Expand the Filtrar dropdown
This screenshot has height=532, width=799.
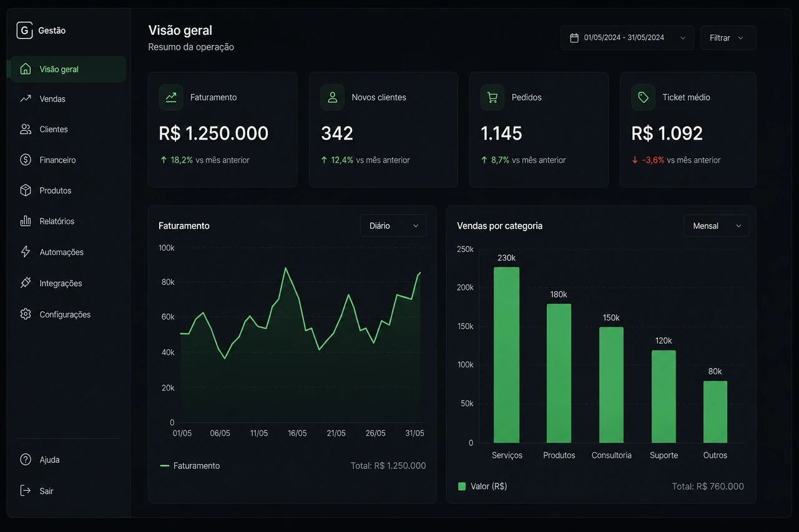(728, 38)
